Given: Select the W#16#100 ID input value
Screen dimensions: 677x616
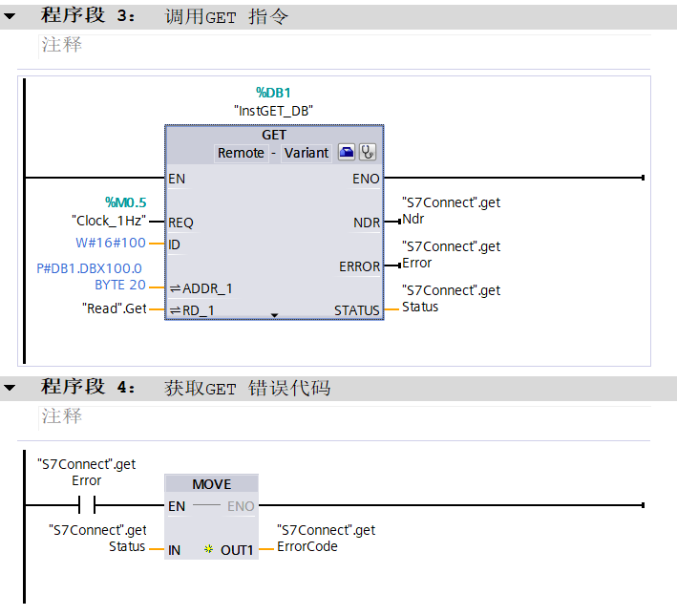Looking at the screenshot, I should coord(111,244).
